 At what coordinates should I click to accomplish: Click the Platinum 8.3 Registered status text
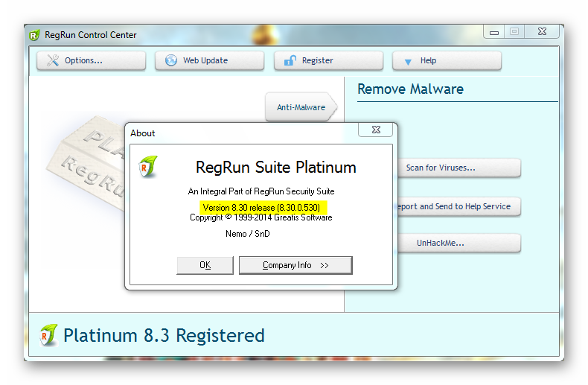(164, 335)
